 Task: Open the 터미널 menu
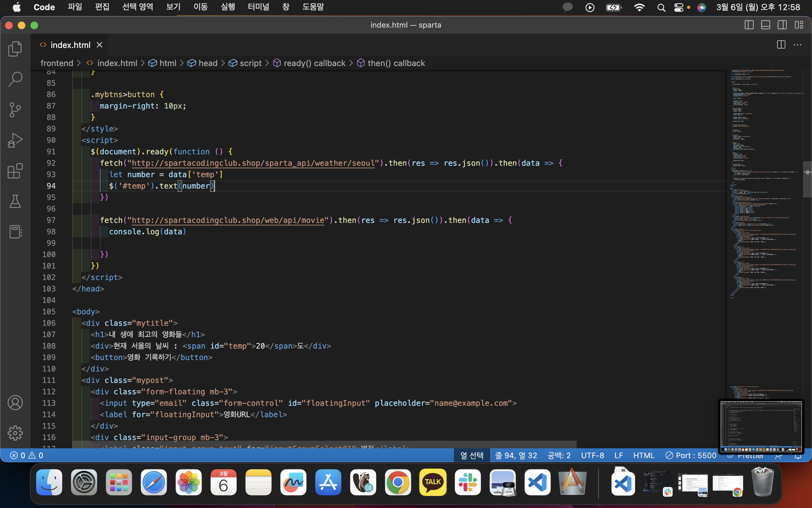(259, 7)
